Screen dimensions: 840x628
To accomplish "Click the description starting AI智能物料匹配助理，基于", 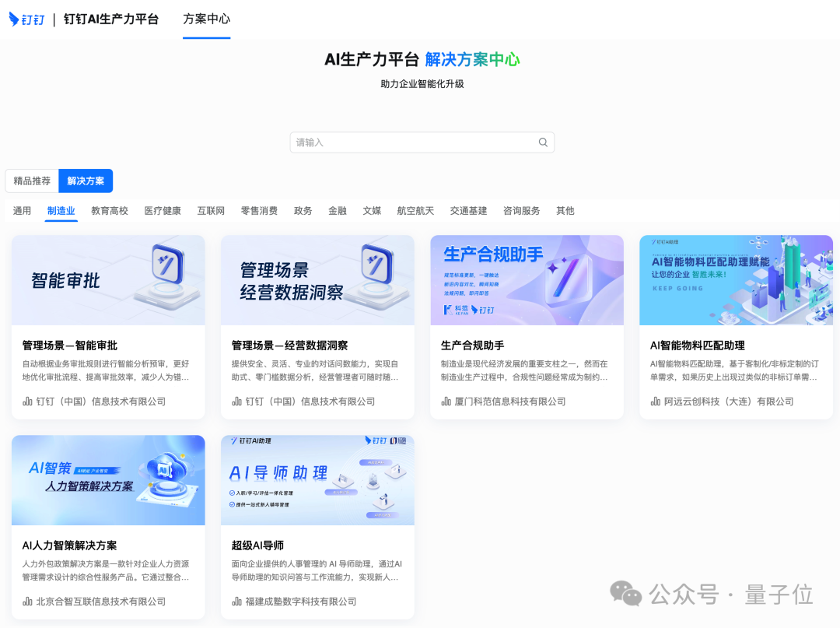I will coord(734,370).
